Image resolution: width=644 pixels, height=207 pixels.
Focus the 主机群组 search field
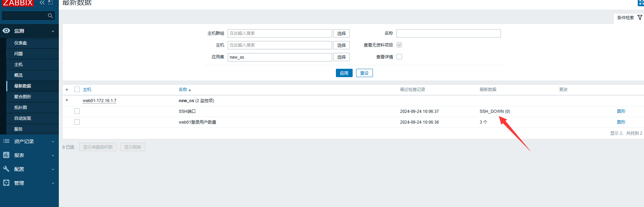pos(280,33)
